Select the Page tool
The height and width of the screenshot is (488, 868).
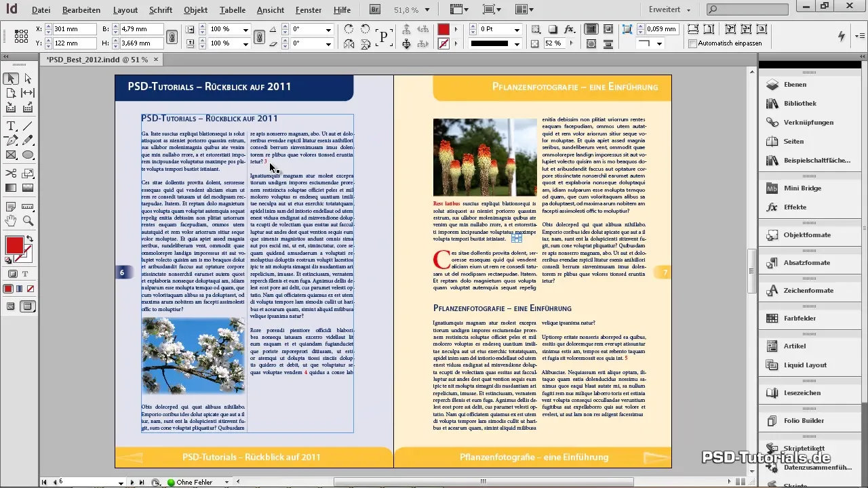click(x=11, y=93)
